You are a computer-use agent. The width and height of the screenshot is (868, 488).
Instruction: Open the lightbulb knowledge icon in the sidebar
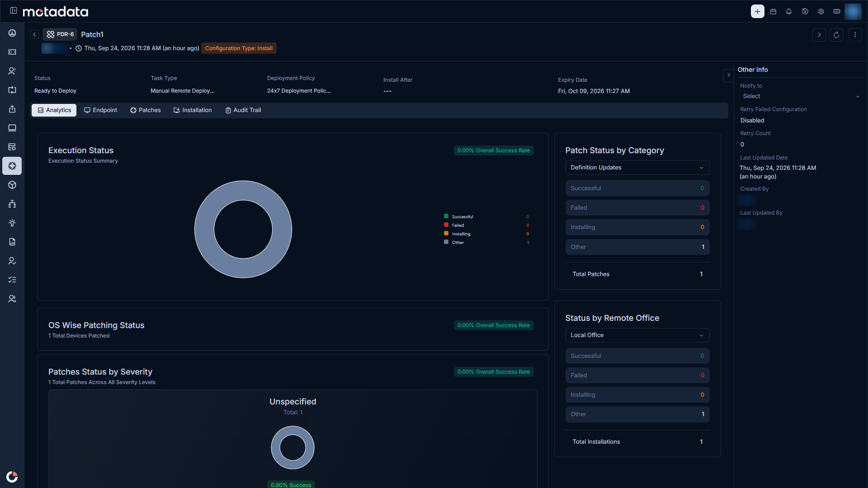click(x=12, y=223)
